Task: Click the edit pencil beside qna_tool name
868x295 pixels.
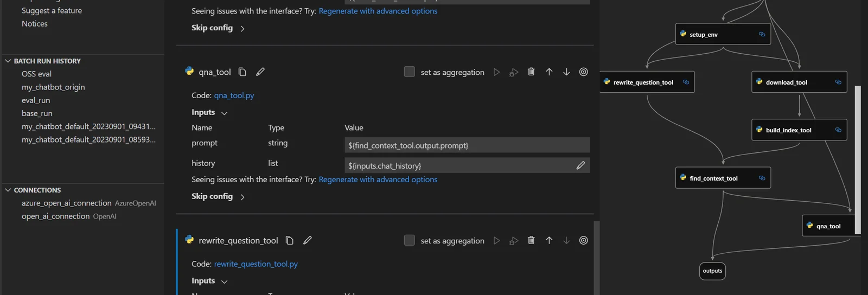Action: click(x=260, y=72)
